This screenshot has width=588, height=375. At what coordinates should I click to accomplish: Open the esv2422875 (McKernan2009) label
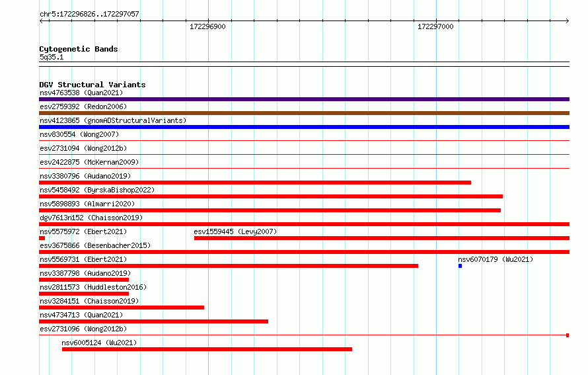pyautogui.click(x=89, y=162)
